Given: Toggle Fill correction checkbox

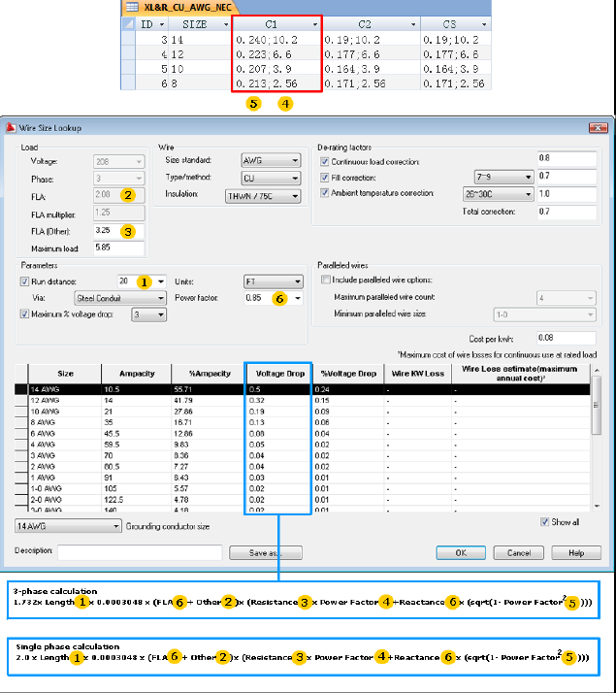Looking at the screenshot, I should pos(325,178).
